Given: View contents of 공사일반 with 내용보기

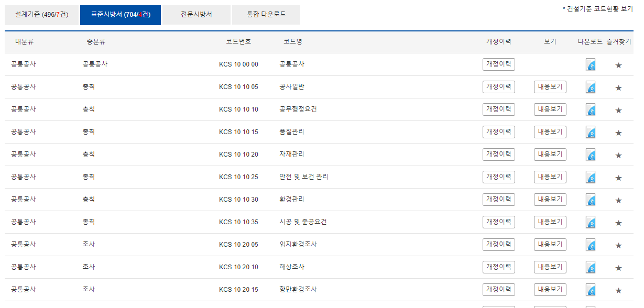Looking at the screenshot, I should coord(550,87).
